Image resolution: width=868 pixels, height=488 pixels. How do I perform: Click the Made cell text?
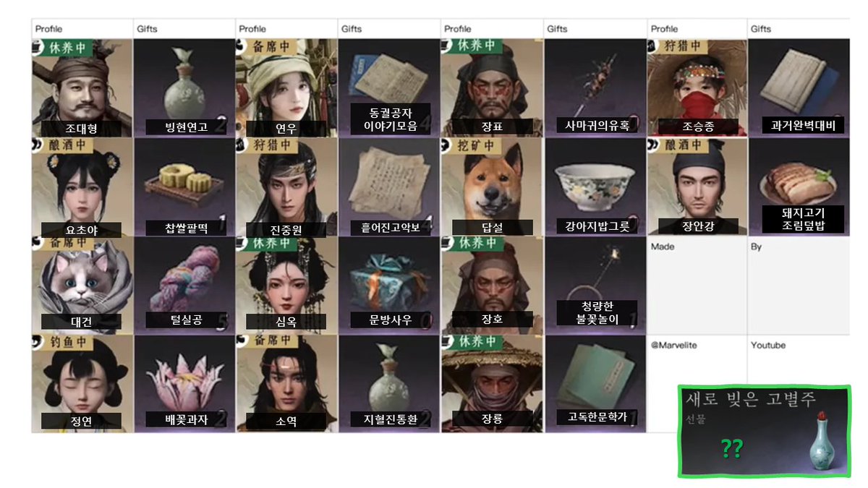[661, 247]
